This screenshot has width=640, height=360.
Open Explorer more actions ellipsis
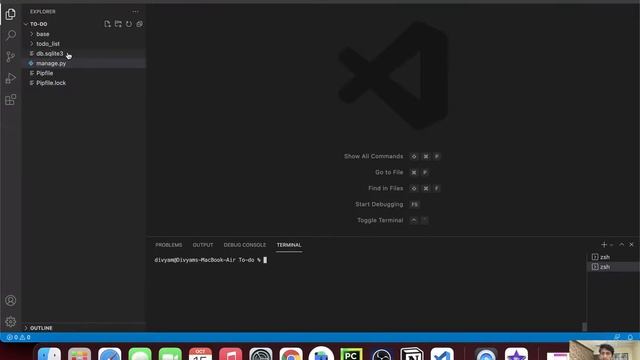point(135,11)
